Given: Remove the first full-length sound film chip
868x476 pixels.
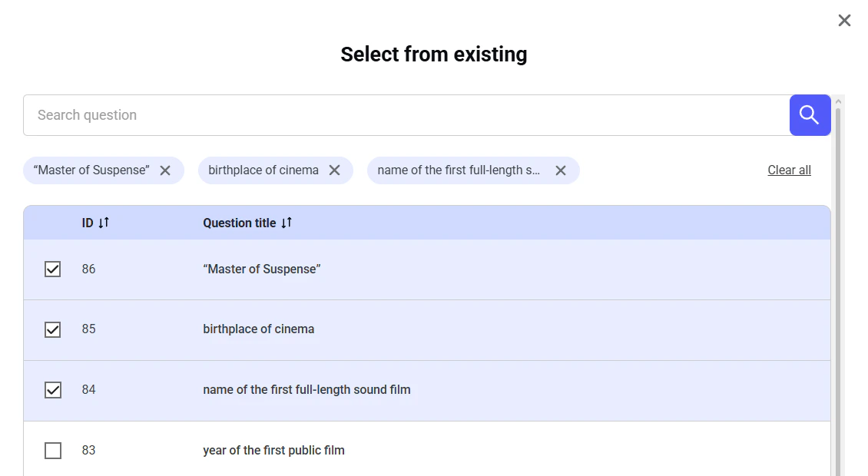Looking at the screenshot, I should (561, 170).
